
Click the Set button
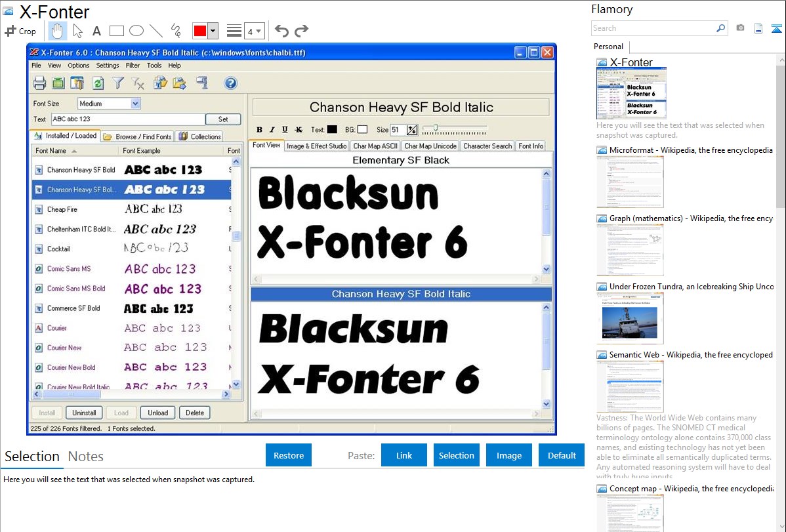[223, 119]
